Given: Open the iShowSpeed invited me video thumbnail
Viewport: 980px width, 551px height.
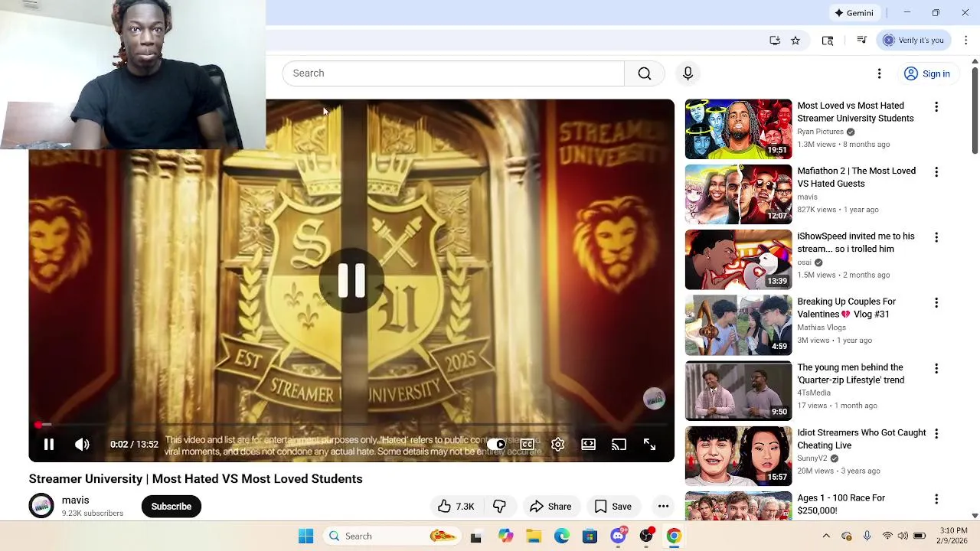Looking at the screenshot, I should click(x=738, y=259).
